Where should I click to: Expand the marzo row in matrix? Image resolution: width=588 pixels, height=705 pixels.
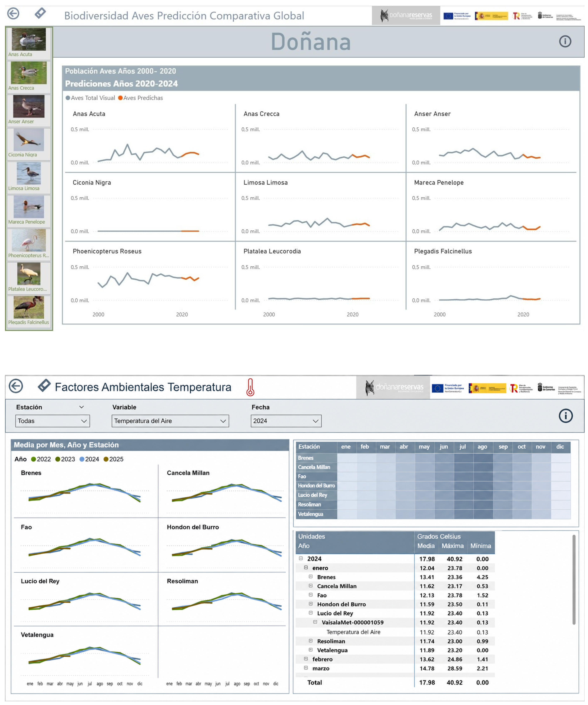tap(306, 668)
